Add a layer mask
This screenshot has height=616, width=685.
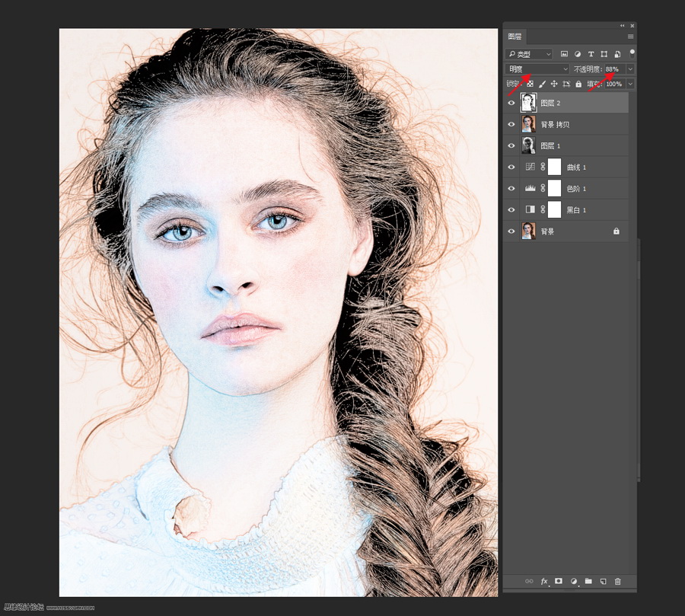pyautogui.click(x=559, y=581)
